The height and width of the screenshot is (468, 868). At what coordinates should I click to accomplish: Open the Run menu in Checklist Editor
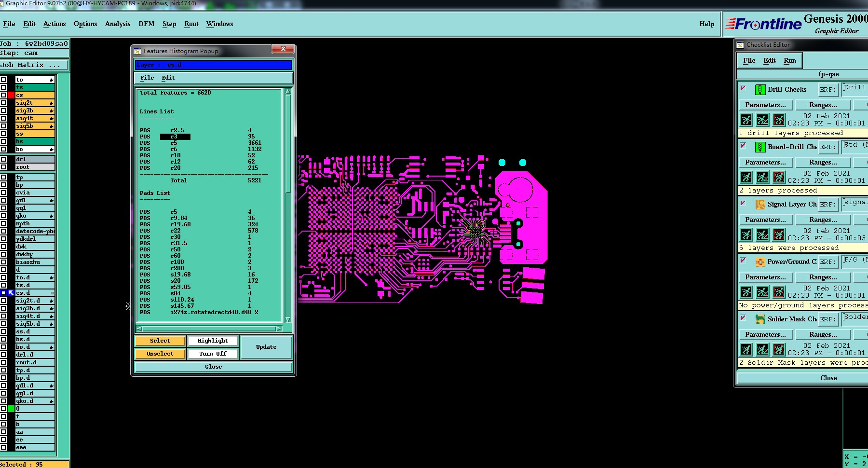[790, 60]
